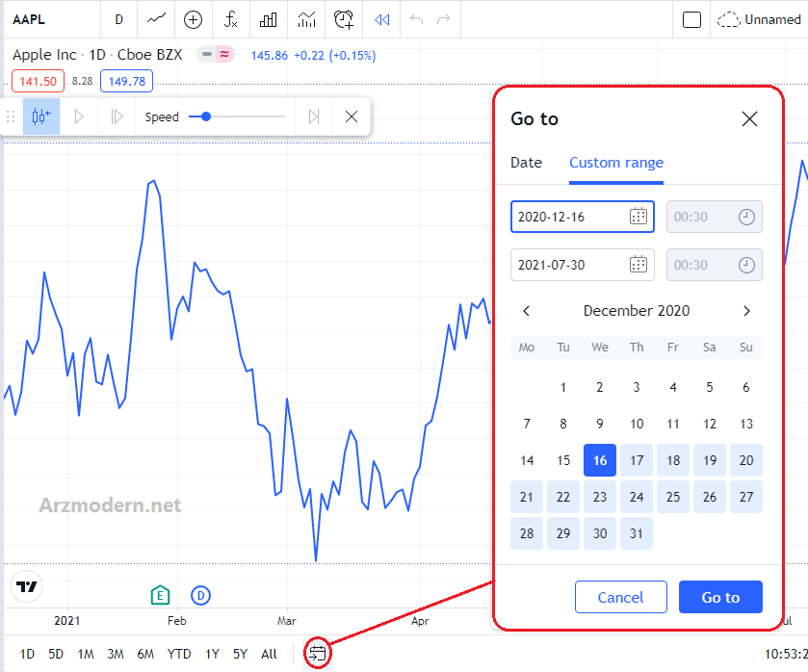Viewport: 808px width, 672px height.
Task: Play the bar replay
Action: [x=79, y=116]
